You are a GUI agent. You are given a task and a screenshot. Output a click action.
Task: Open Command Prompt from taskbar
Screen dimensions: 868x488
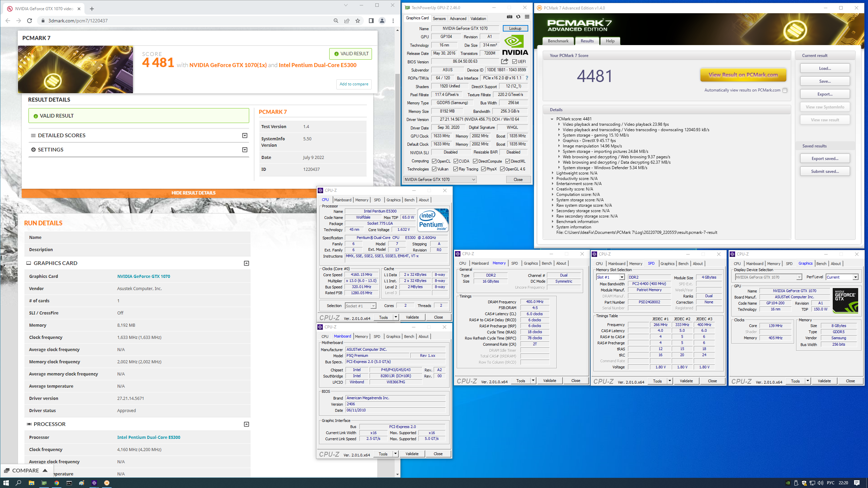tap(69, 483)
